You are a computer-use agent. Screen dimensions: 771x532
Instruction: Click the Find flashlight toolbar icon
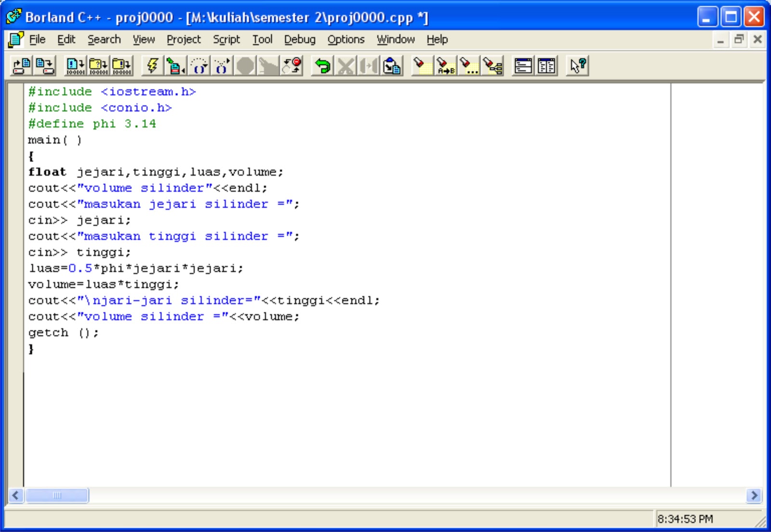(x=422, y=66)
